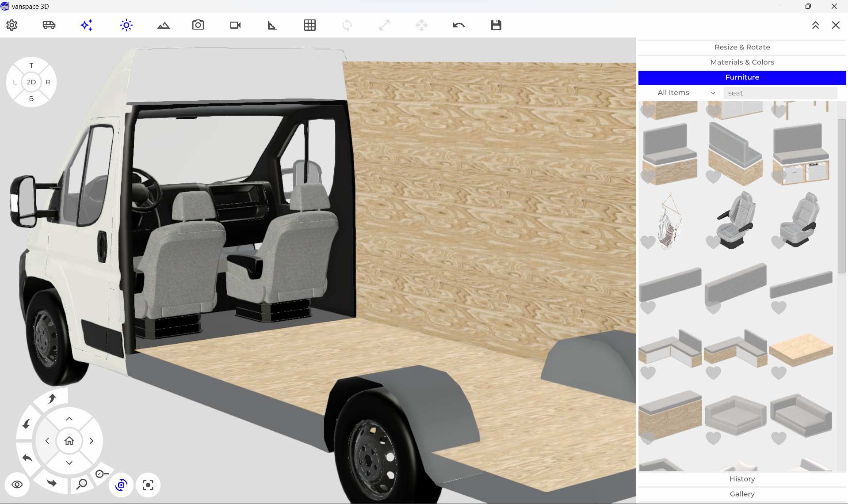Favorite the plain wooden platform item
Viewport: 848px width, 504px height.
[x=779, y=373]
